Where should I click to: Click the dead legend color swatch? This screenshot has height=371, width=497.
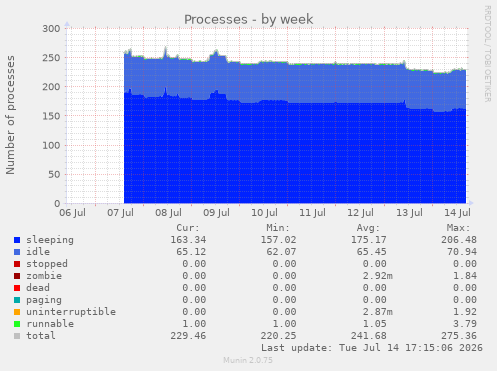point(17,288)
